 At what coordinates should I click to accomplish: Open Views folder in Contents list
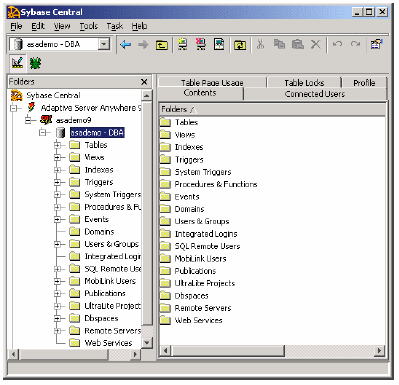point(185,135)
